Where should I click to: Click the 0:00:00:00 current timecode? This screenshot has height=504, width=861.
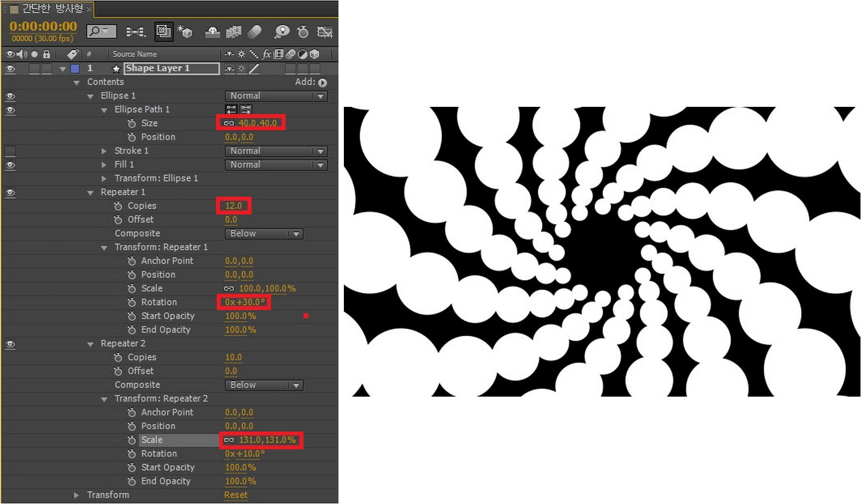tap(43, 26)
